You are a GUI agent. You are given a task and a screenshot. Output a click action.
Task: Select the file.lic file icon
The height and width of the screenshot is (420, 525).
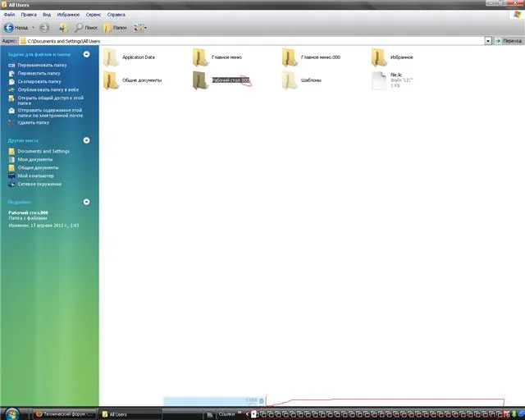click(x=379, y=80)
